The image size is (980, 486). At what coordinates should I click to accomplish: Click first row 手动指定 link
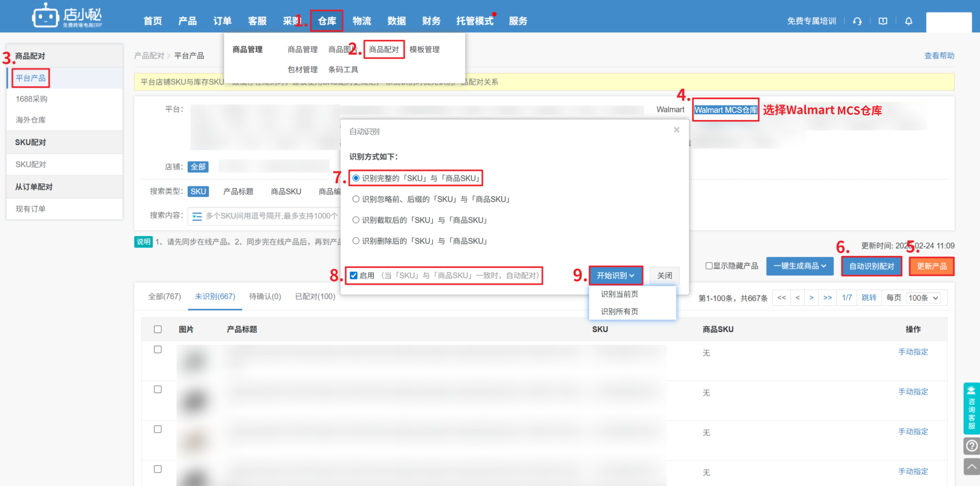[x=913, y=352]
